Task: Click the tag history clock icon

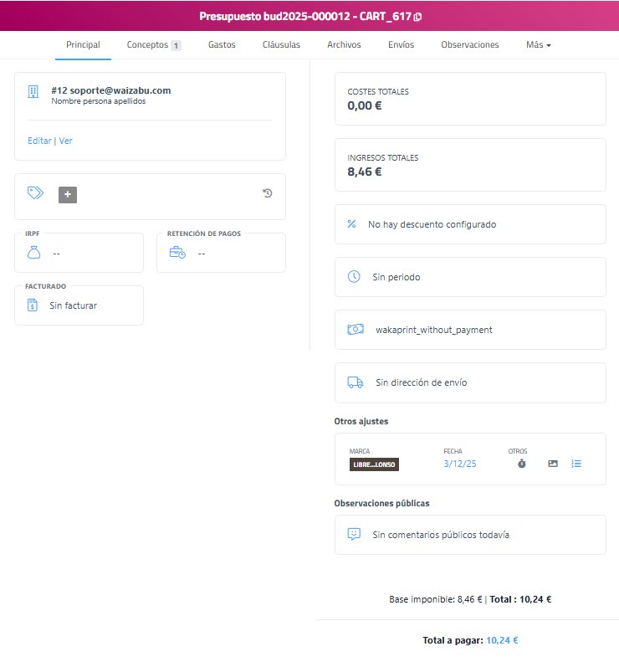Action: [x=267, y=193]
